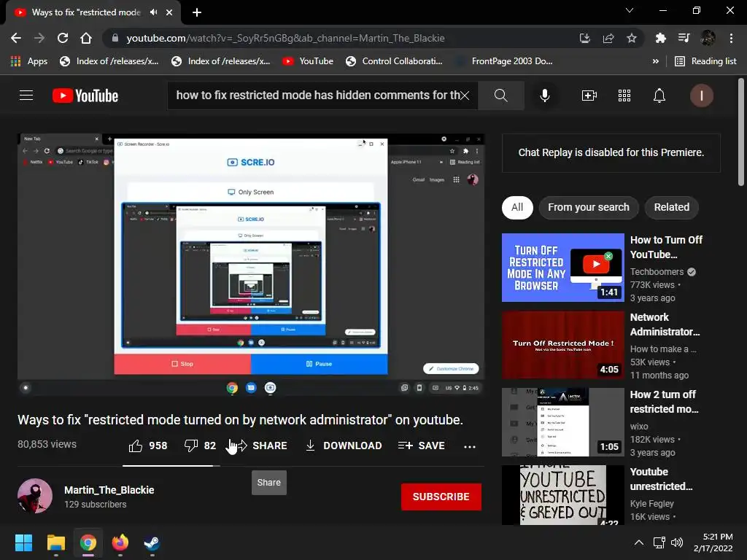The image size is (747, 560).
Task: Run the YouTube search with magnifier
Action: (500, 96)
